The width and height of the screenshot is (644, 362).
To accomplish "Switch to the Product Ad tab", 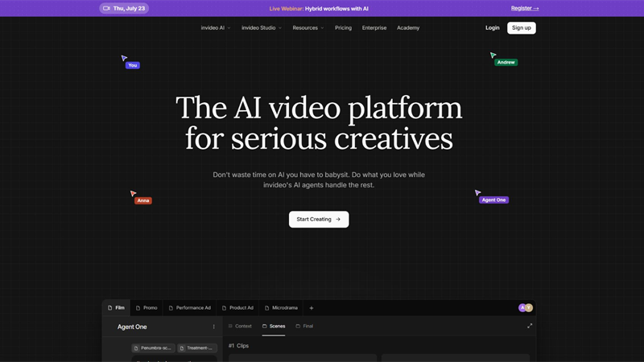I will tap(237, 308).
